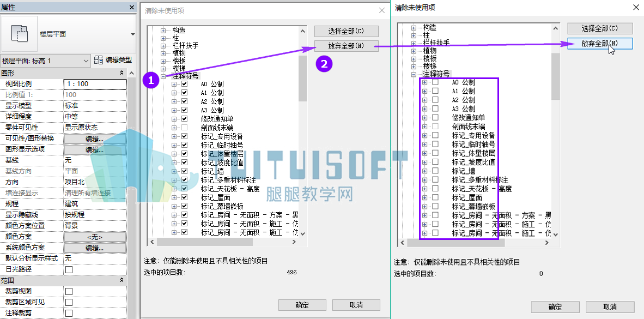Expand 栏杆扶手 node in left dialog

163,46
